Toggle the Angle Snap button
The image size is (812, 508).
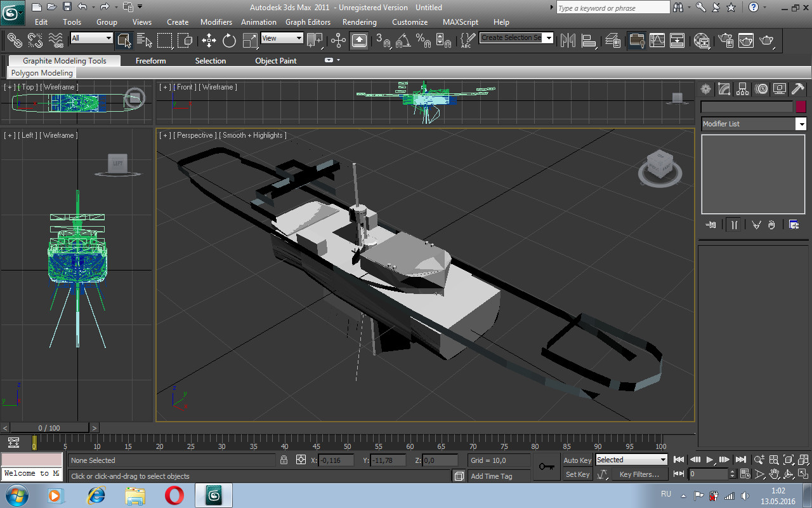pyautogui.click(x=402, y=41)
